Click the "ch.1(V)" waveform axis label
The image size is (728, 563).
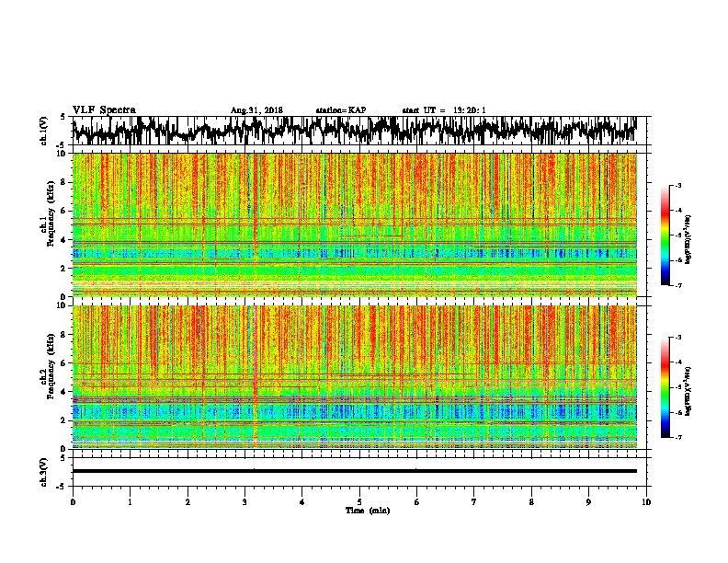[x=43, y=131]
